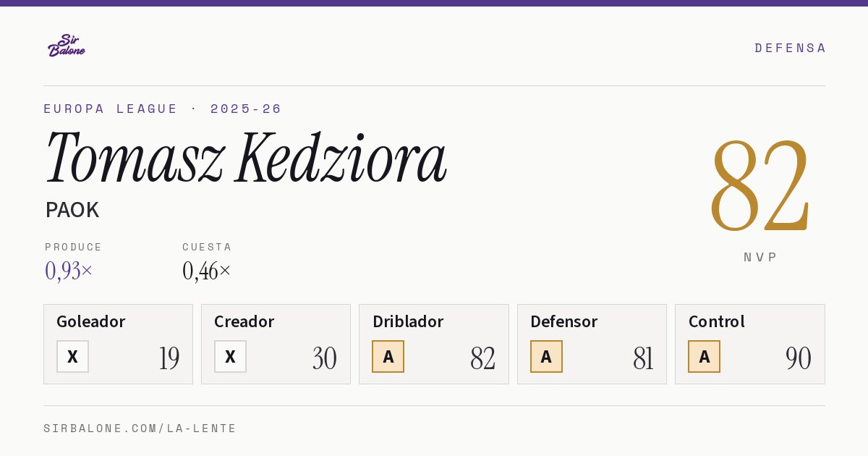The height and width of the screenshot is (456, 868).
Task: Click the PAOK team name
Action: (x=72, y=210)
